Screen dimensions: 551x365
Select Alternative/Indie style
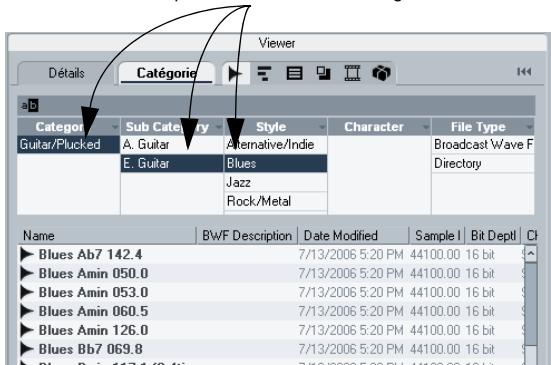pos(276,144)
